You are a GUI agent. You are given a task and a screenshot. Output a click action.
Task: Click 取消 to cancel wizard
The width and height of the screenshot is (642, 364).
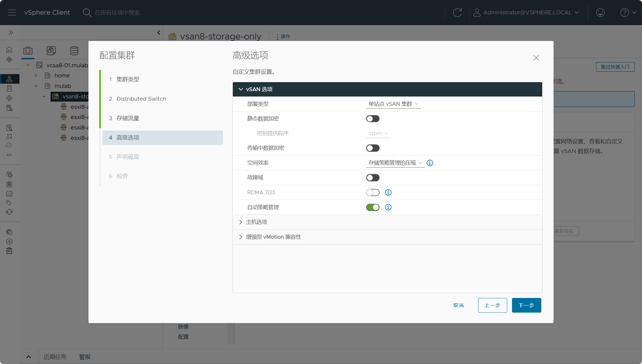pyautogui.click(x=458, y=305)
